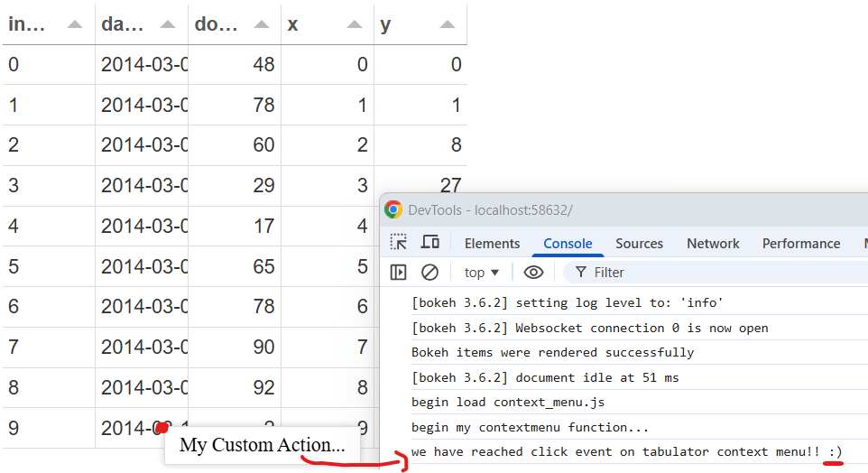Sort the x column using its arrow
The height and width of the screenshot is (473, 868).
355,24
